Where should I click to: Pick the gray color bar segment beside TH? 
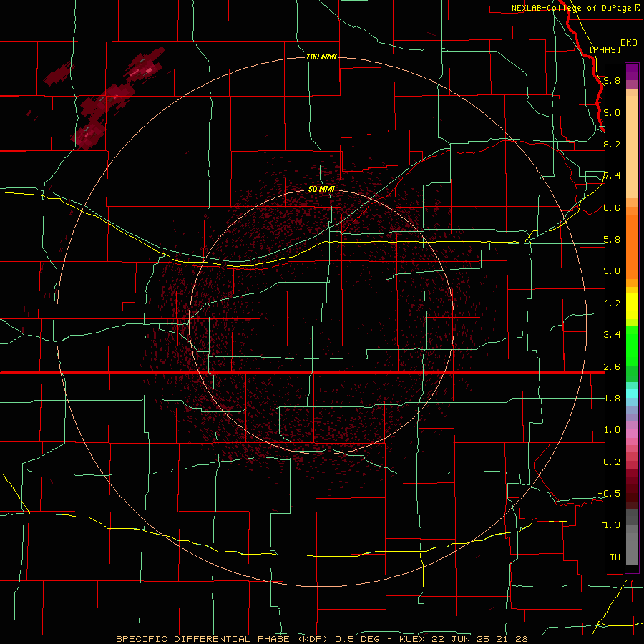pyautogui.click(x=632, y=548)
